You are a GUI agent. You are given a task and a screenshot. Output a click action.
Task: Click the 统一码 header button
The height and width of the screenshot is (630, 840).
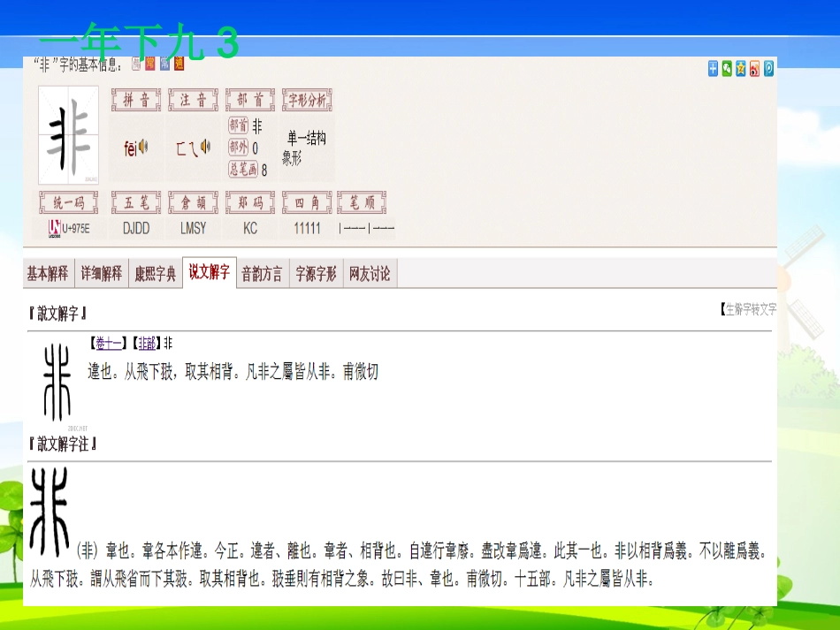69,202
